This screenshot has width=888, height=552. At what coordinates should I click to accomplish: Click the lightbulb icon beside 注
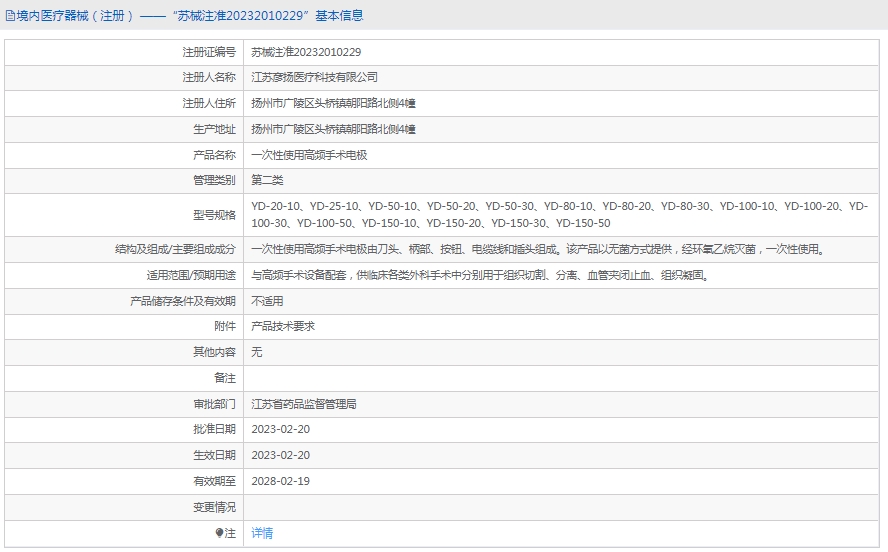(x=219, y=533)
